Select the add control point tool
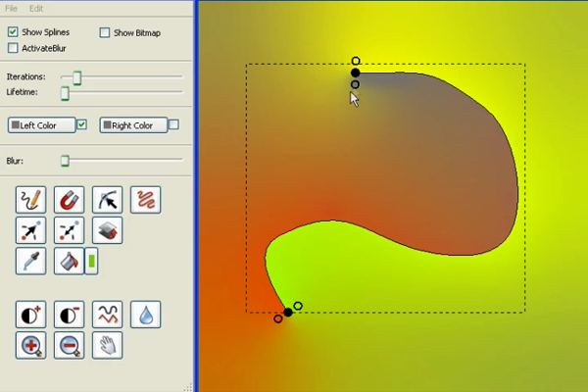The height and width of the screenshot is (392, 588). [x=30, y=230]
